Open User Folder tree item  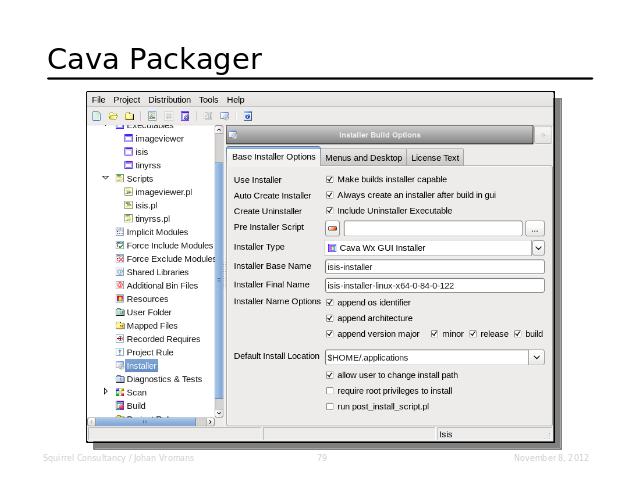[149, 312]
